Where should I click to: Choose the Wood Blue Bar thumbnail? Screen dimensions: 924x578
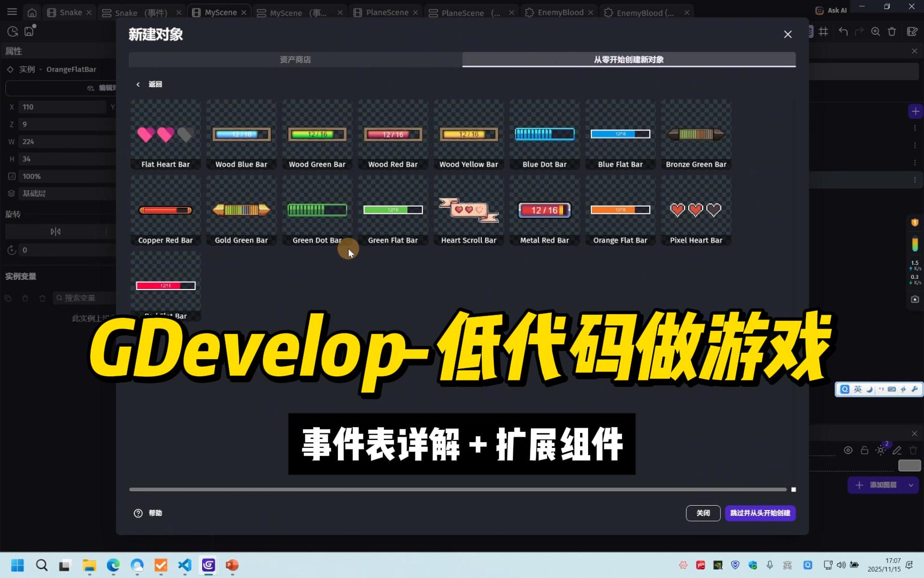(x=241, y=134)
